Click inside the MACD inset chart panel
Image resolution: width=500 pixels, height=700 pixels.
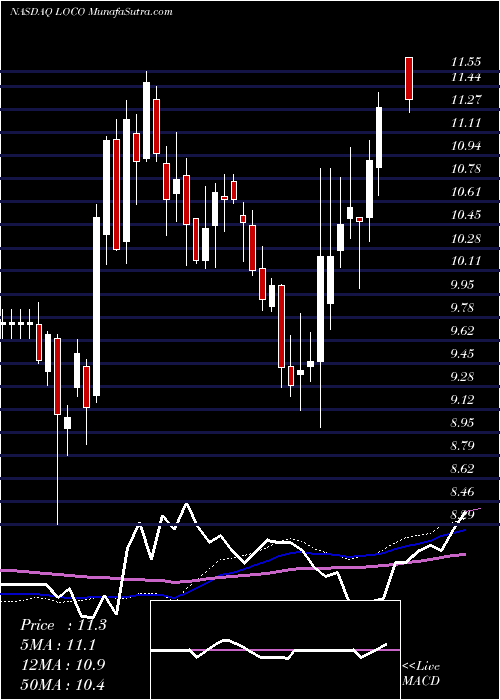click(275, 650)
